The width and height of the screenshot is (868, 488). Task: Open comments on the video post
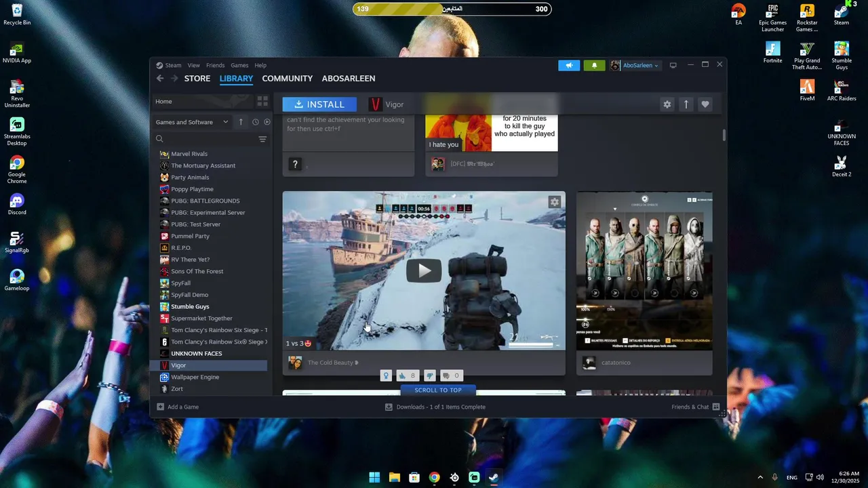click(451, 375)
